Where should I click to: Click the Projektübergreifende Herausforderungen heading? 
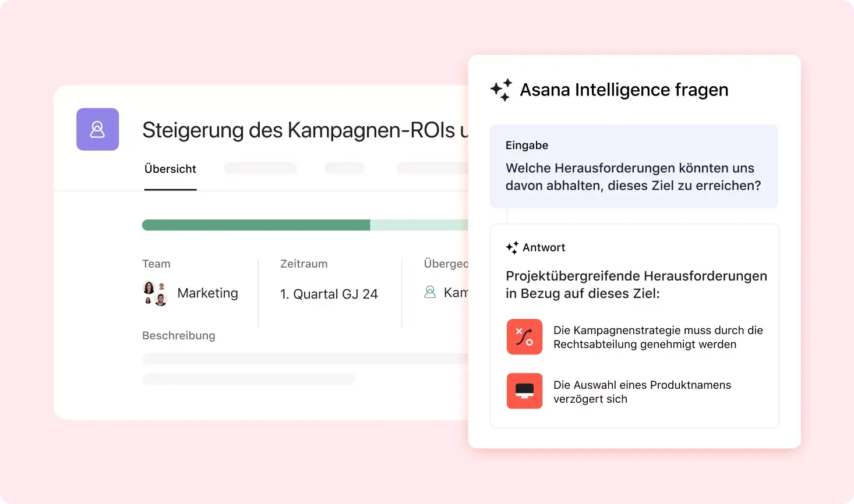(x=636, y=285)
